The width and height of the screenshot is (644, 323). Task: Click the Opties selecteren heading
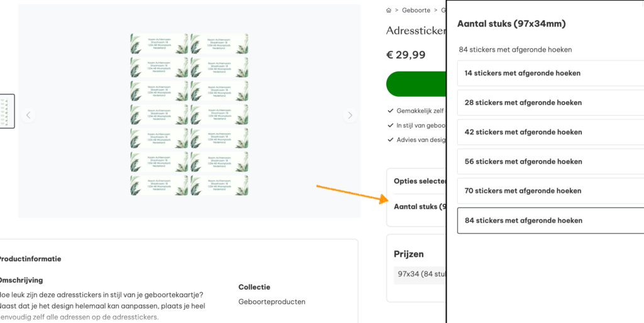point(419,181)
